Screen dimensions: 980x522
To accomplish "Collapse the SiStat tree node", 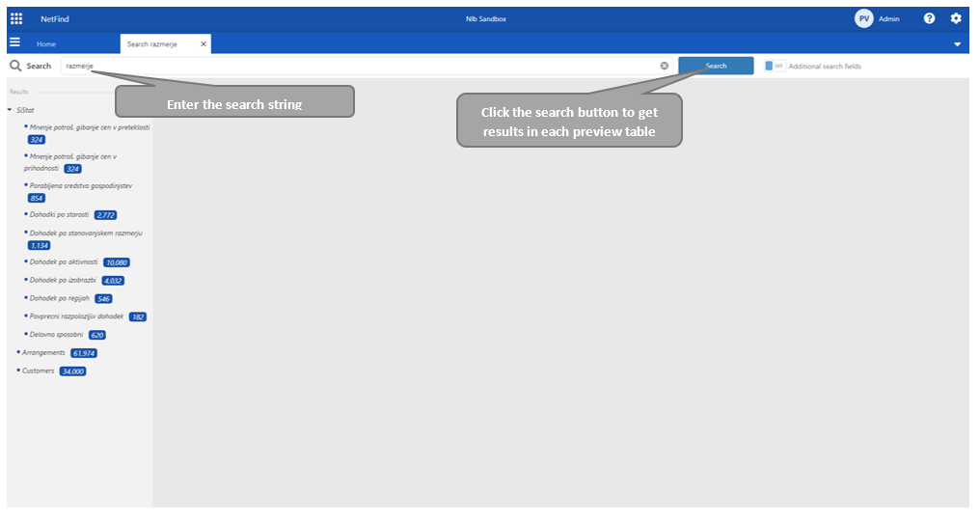I will pyautogui.click(x=10, y=110).
